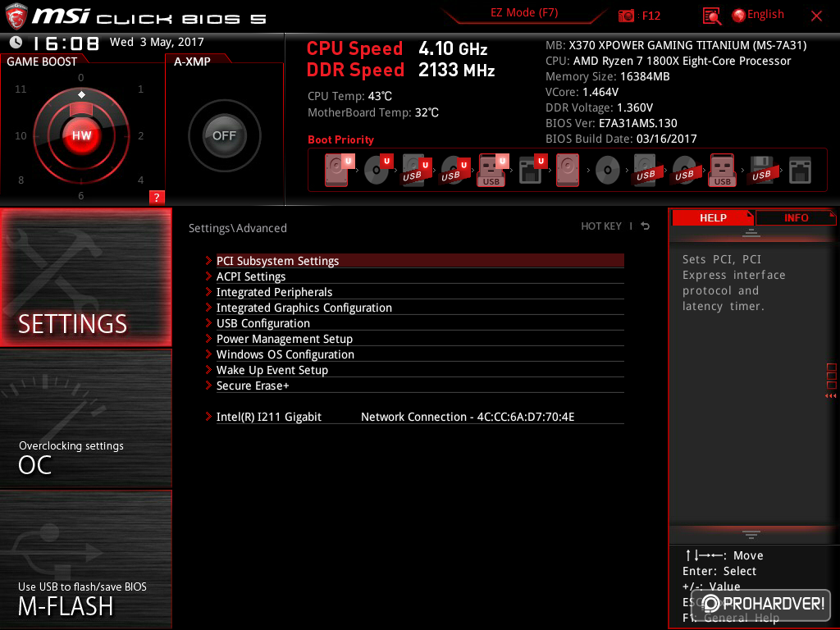Click the A-XMP label
The width and height of the screenshot is (840, 630).
192,62
